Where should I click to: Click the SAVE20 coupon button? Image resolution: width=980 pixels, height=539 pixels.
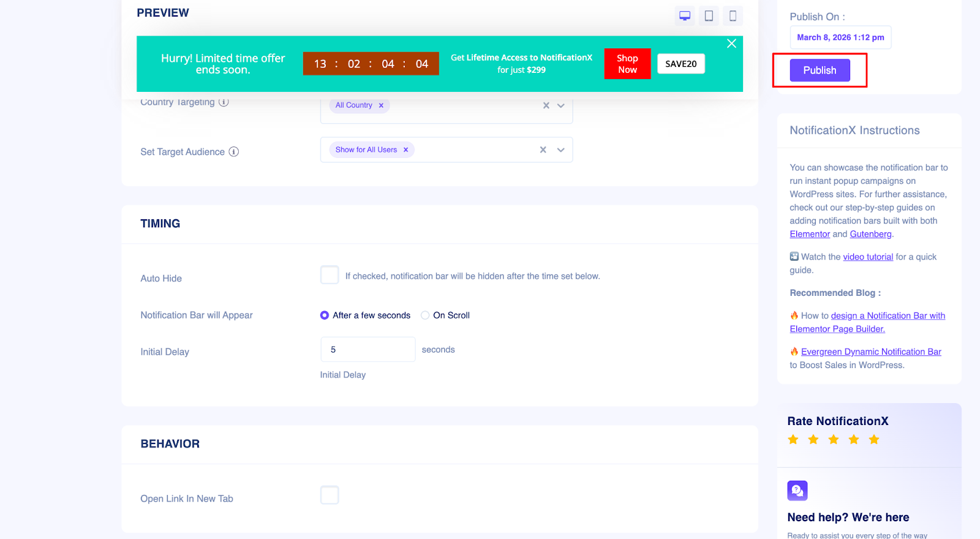(x=681, y=64)
